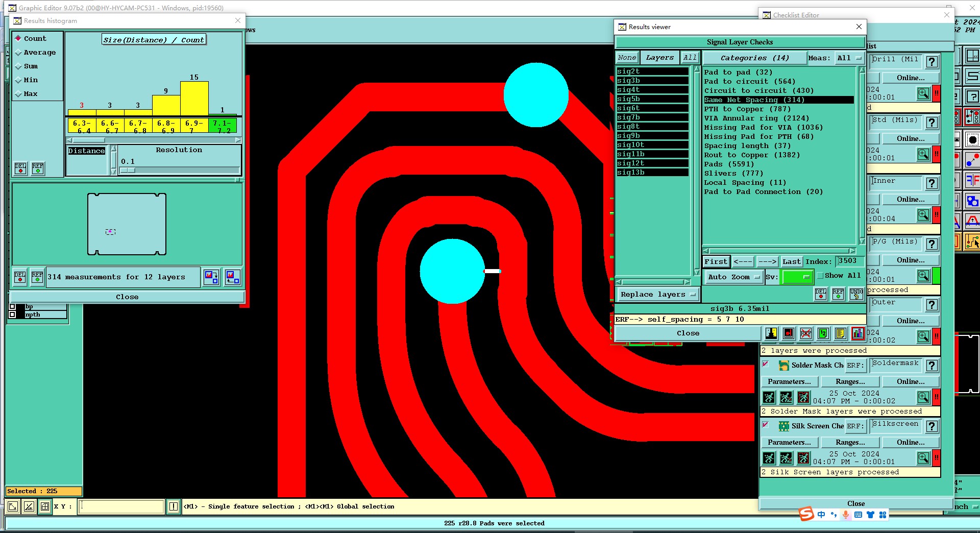Open the Meas: All dropdown

pyautogui.click(x=849, y=58)
